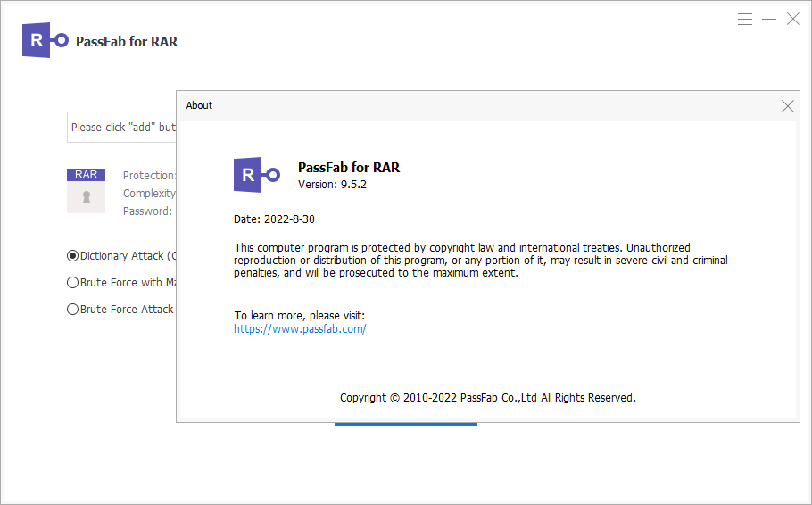Close the About dialog
812x505 pixels.
[788, 106]
